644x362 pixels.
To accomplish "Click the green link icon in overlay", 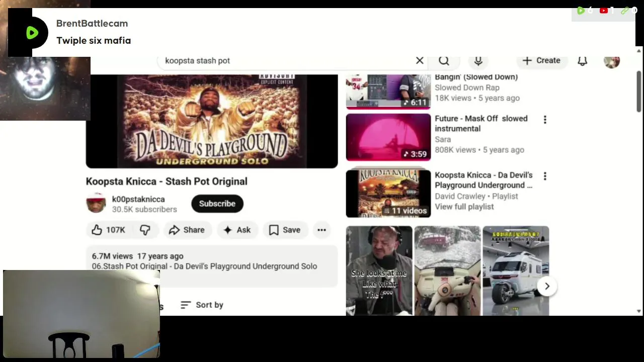I will 625,10.
